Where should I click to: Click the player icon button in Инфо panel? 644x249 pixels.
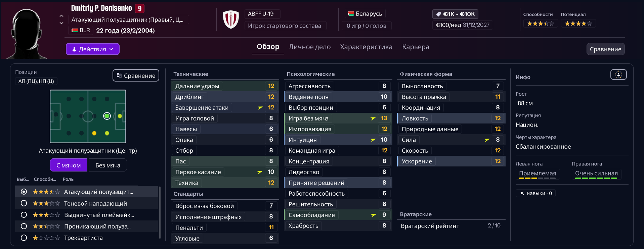click(x=618, y=74)
